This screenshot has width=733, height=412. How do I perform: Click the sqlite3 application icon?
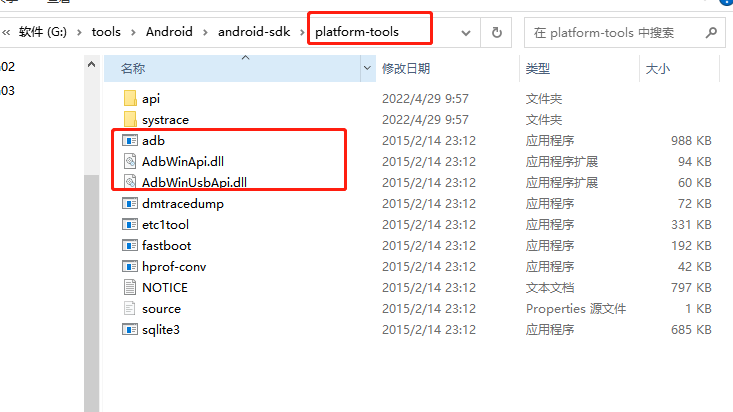pyautogui.click(x=129, y=329)
